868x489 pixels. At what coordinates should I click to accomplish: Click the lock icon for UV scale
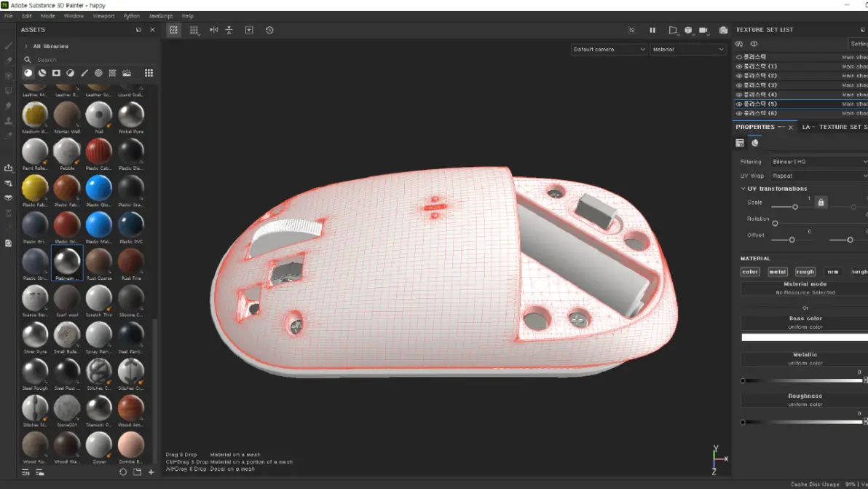point(821,203)
